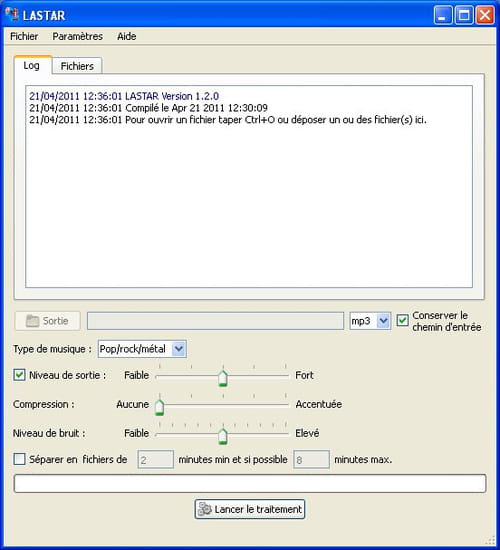The height and width of the screenshot is (550, 500).
Task: Click the Niveau de bruit slider handle
Action: coord(222,436)
